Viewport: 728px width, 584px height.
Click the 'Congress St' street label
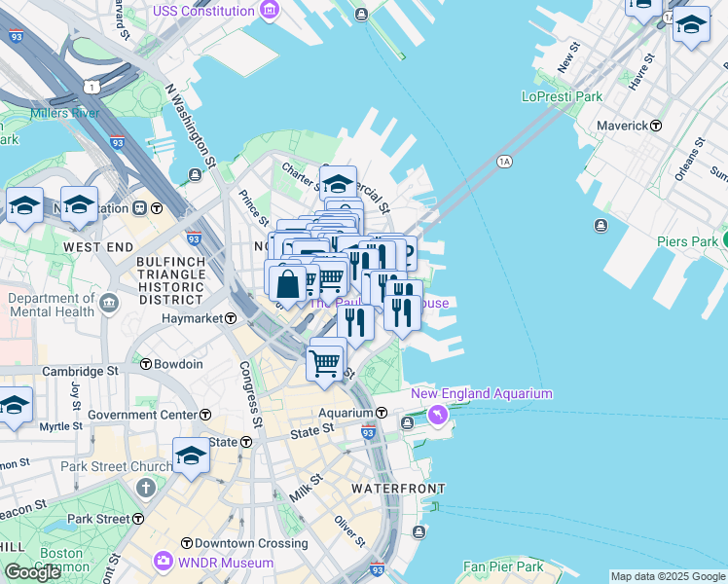(x=251, y=394)
